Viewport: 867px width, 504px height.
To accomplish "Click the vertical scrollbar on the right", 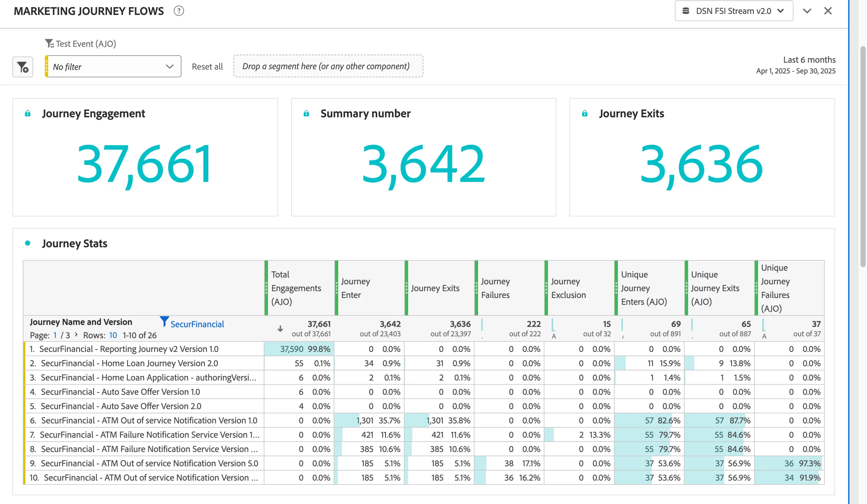I will coord(862,156).
